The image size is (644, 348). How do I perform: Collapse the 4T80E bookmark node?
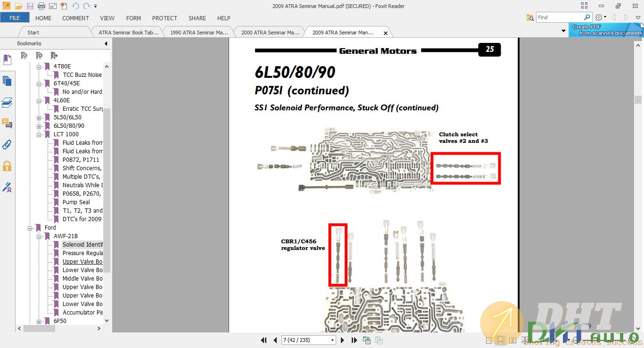point(39,66)
